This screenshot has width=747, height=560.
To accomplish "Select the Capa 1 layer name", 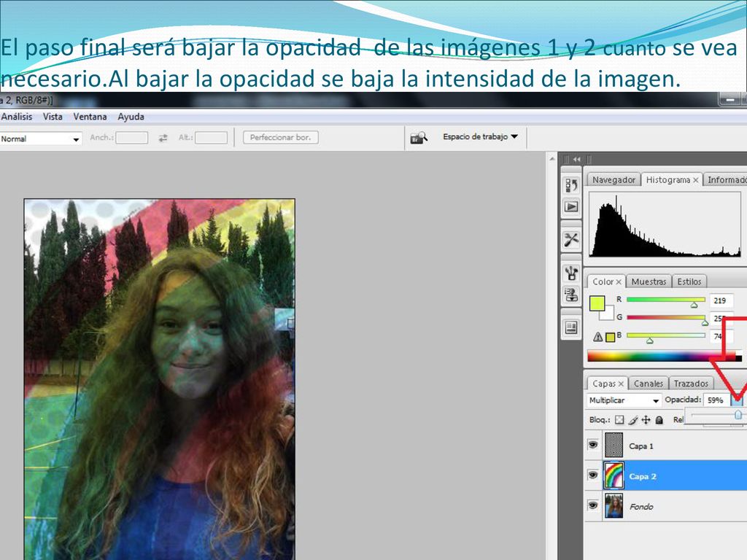I will tap(641, 446).
